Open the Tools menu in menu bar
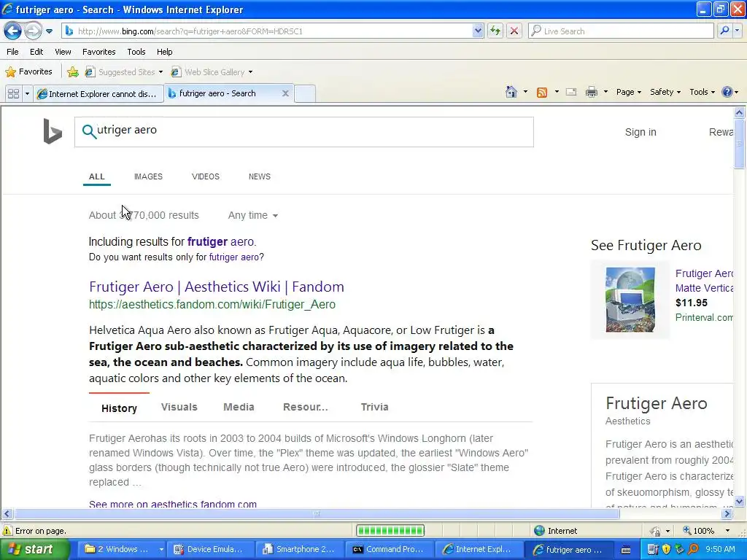This screenshot has width=747, height=560. pyautogui.click(x=136, y=52)
